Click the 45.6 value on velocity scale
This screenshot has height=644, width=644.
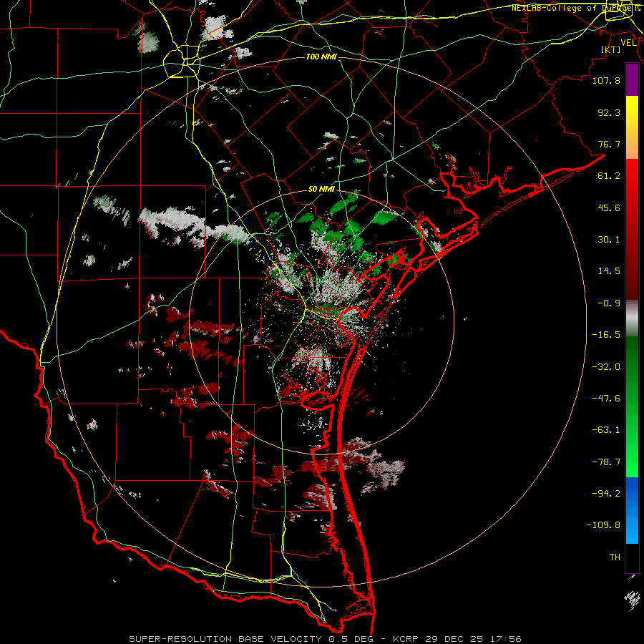(x=609, y=208)
